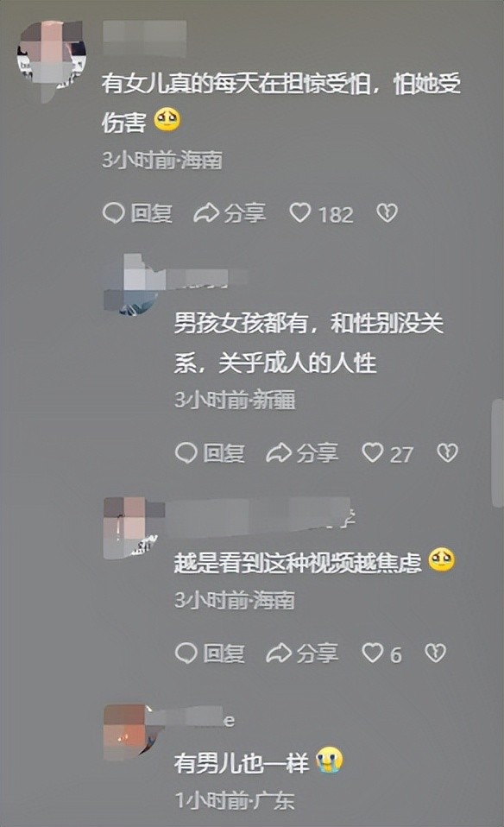Open the first commenter's avatar

51,55
